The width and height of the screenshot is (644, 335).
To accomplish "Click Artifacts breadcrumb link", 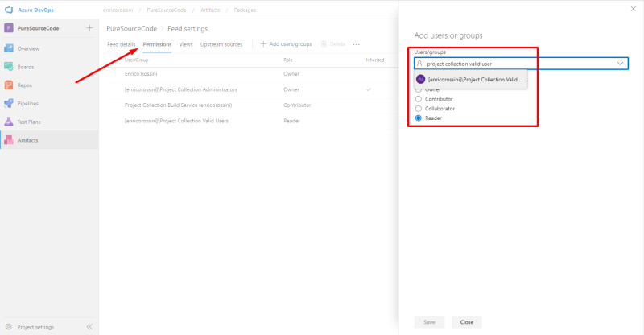I will coord(210,10).
